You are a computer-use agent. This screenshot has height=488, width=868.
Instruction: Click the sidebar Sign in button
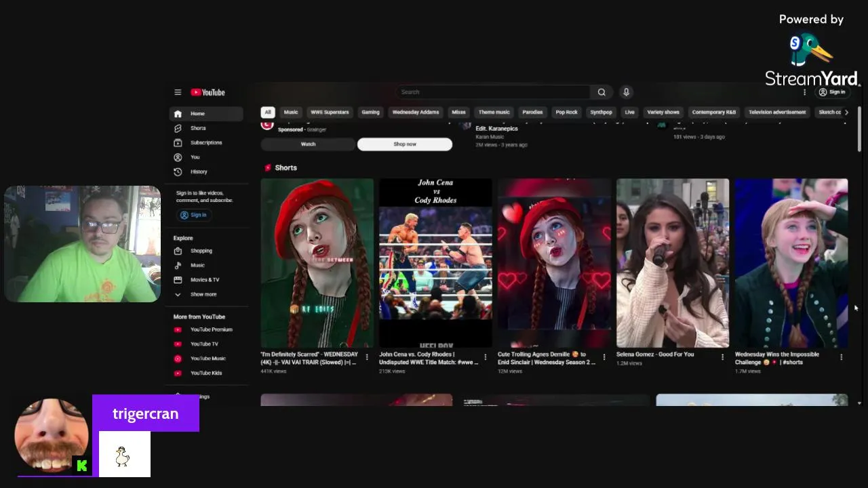[193, 215]
